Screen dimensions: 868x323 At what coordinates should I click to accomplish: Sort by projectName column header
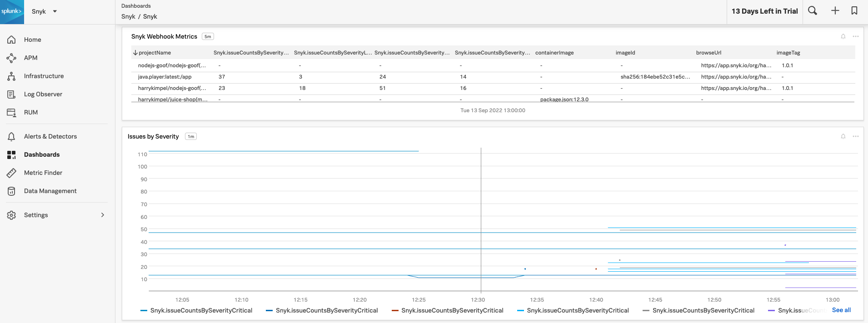(x=155, y=53)
